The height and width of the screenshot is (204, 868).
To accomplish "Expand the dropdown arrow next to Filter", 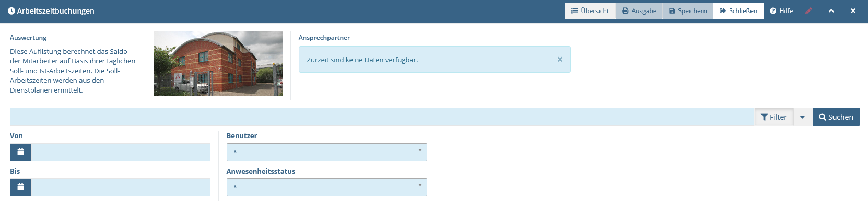I will click(802, 117).
